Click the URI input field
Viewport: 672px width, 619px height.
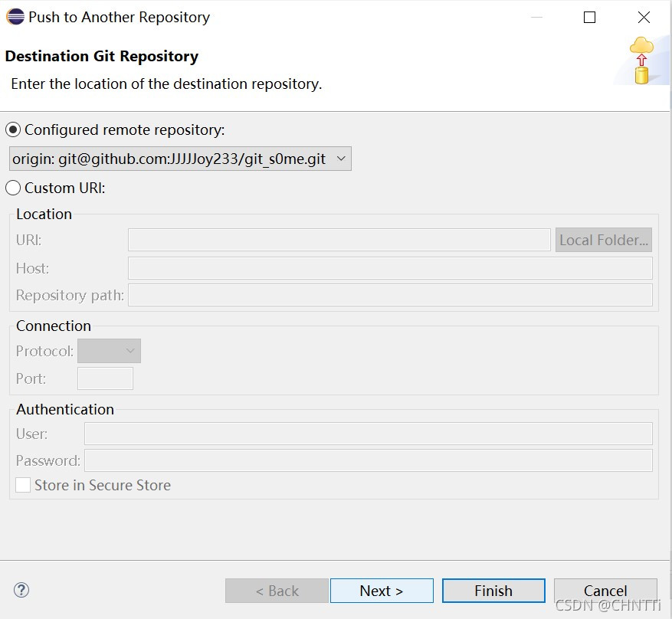(339, 240)
